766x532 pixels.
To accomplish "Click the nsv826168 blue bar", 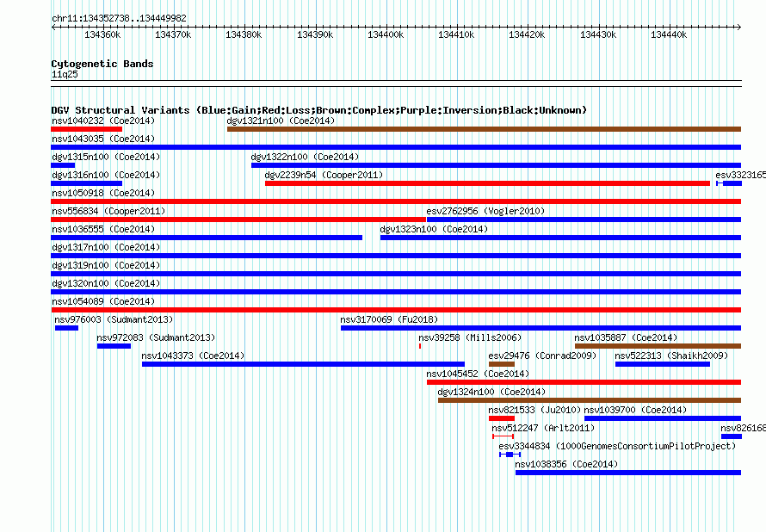I will [732, 436].
